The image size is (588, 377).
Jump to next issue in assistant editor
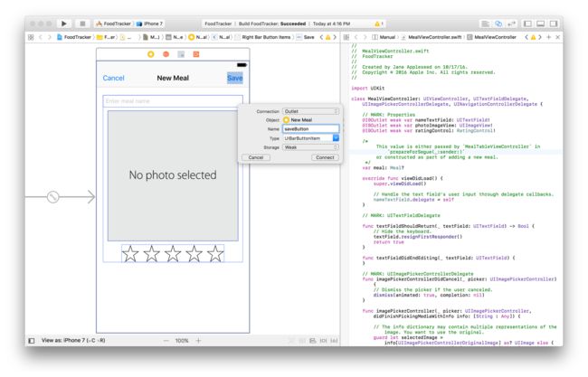pos(540,37)
